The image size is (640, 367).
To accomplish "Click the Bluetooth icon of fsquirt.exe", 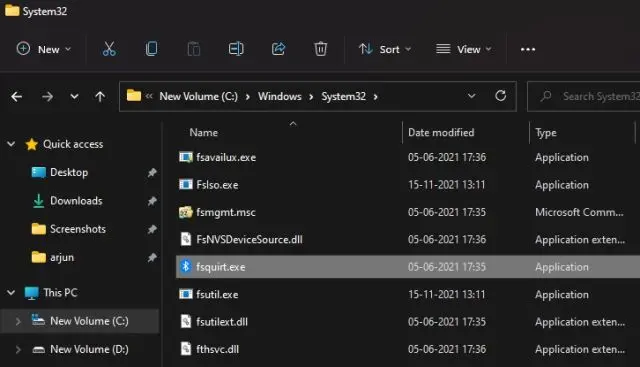I will [x=186, y=267].
